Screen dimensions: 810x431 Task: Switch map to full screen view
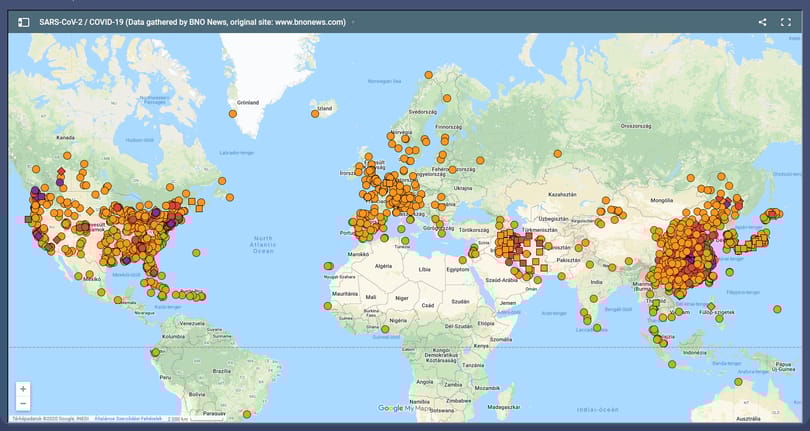786,22
